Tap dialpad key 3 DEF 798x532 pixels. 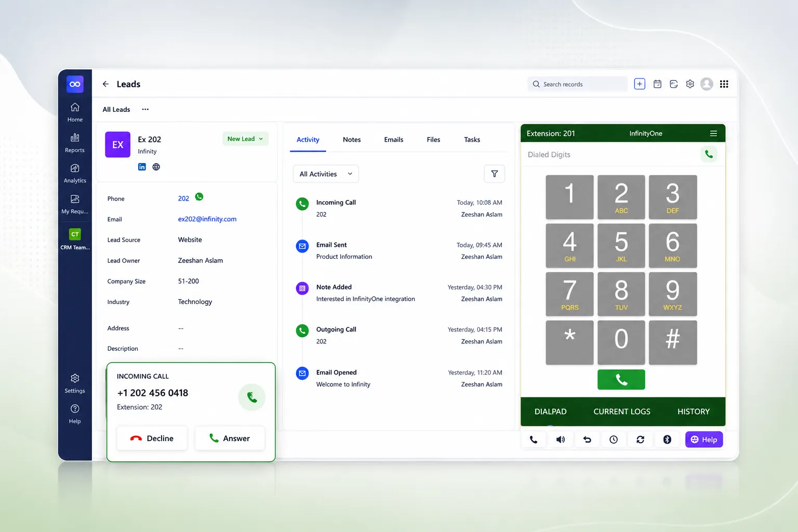[x=673, y=197]
